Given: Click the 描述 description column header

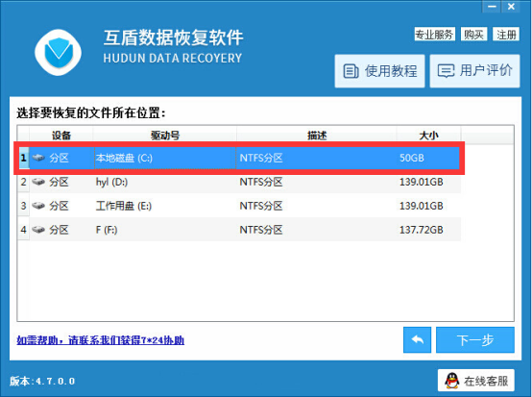Looking at the screenshot, I should 317,136.
